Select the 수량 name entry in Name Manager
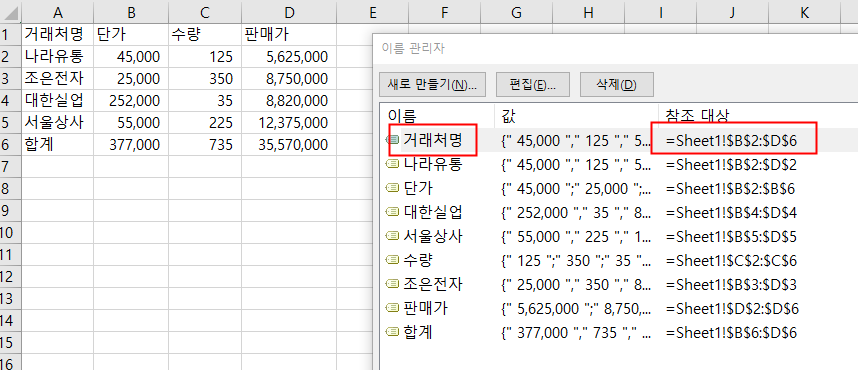 click(418, 261)
